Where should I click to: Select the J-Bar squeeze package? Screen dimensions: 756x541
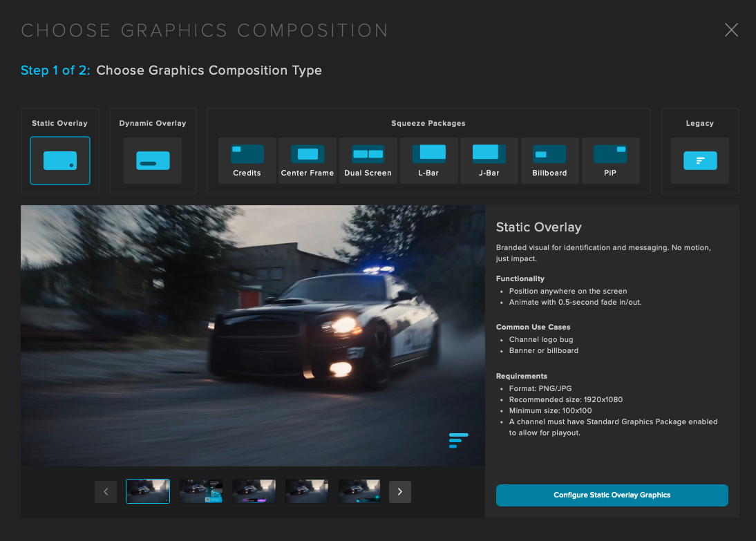click(x=489, y=160)
